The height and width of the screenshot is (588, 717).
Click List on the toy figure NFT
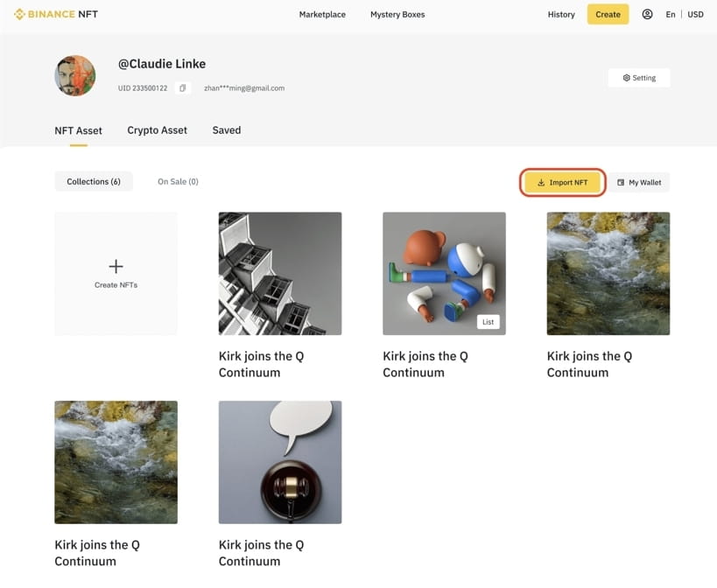coord(488,322)
